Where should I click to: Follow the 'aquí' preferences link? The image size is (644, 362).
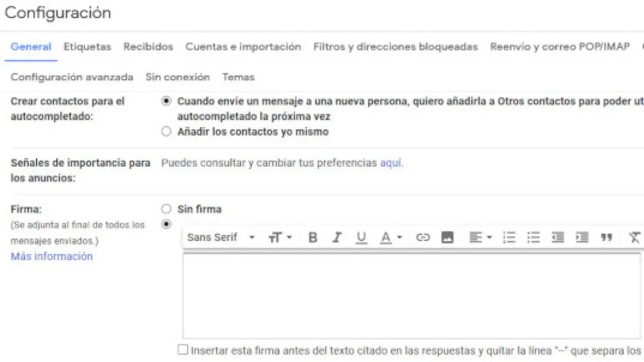click(391, 163)
